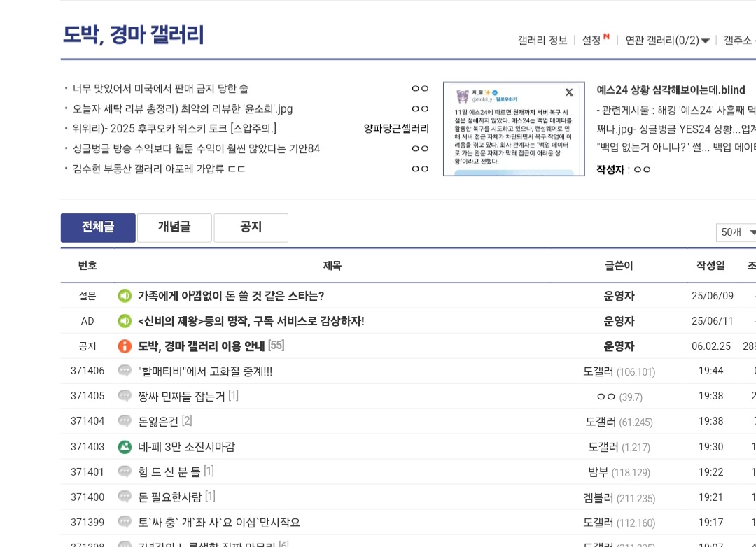Viewport: 756px width, 547px height.
Task: Click the 예스24 tweet thumbnail image
Action: tap(514, 129)
